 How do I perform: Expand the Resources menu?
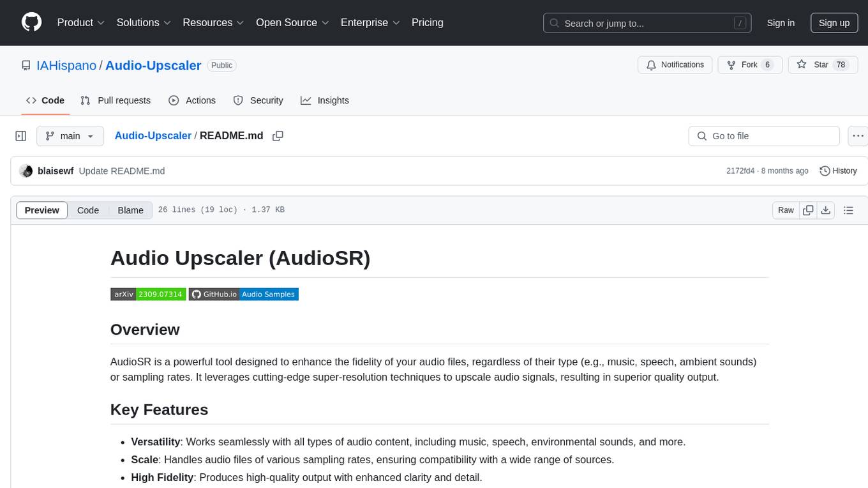(213, 22)
